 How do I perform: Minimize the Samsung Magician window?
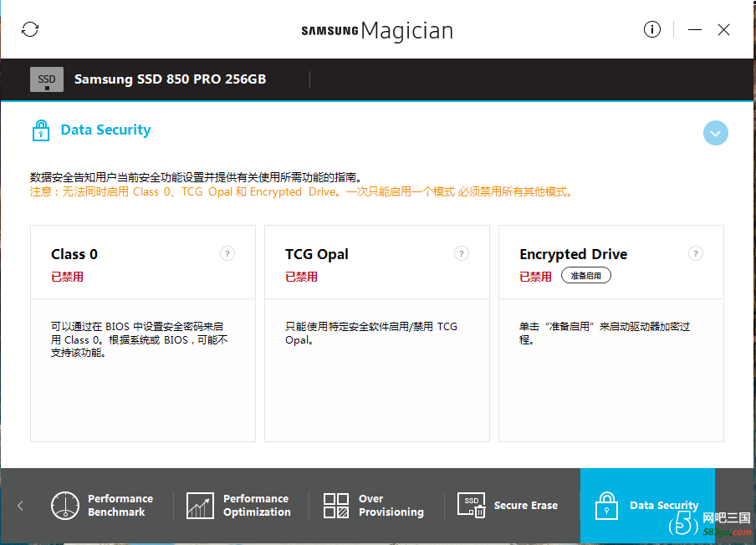pos(695,30)
